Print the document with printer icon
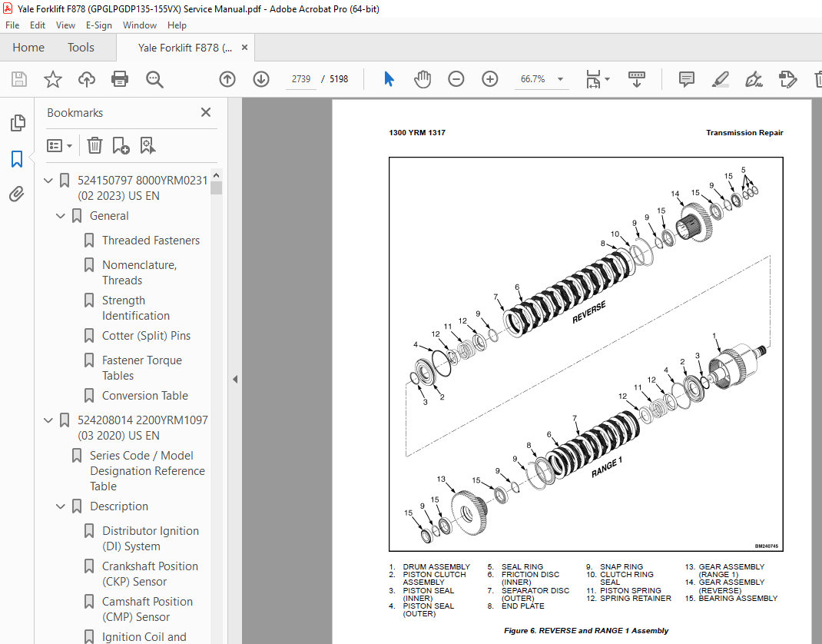Image resolution: width=822 pixels, height=644 pixels. pyautogui.click(x=120, y=79)
